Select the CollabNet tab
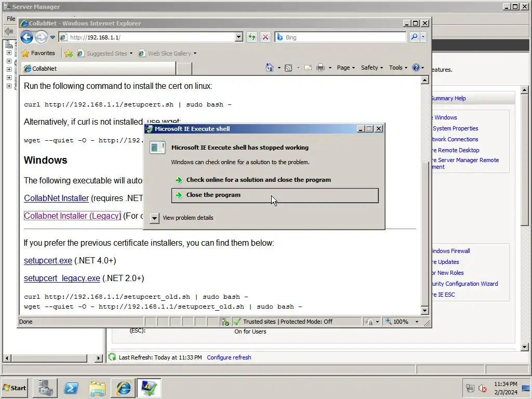The width and height of the screenshot is (532, 399). (98, 69)
